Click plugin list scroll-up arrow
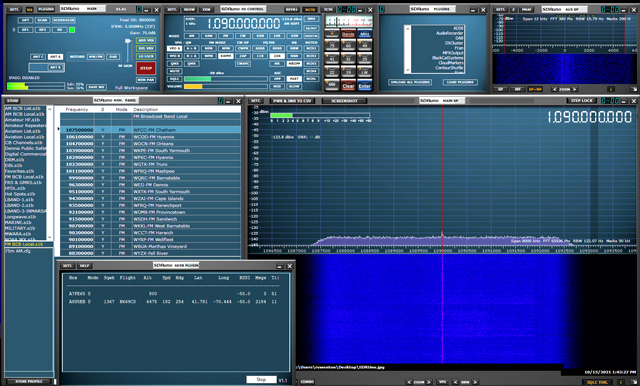Image resolution: width=640 pixels, height=386 pixels. tap(407, 29)
